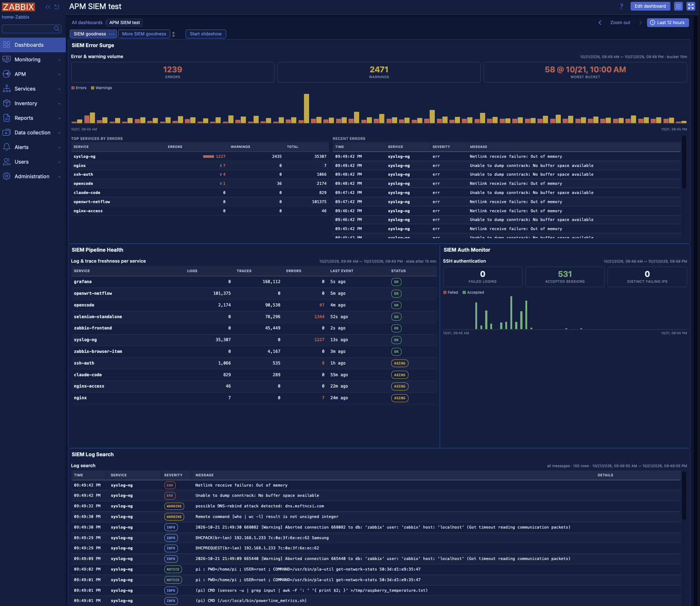
Task: Click the tallest warnings bar in chart
Action: tap(307, 108)
